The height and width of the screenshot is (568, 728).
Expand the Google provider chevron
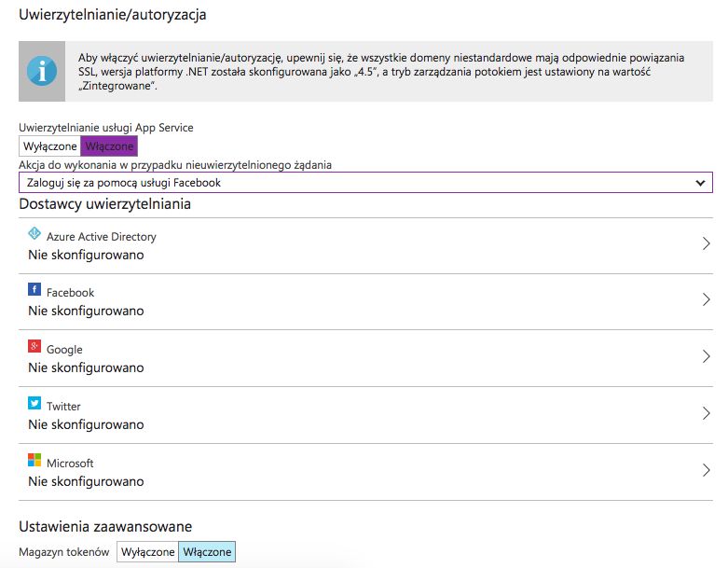(x=706, y=356)
